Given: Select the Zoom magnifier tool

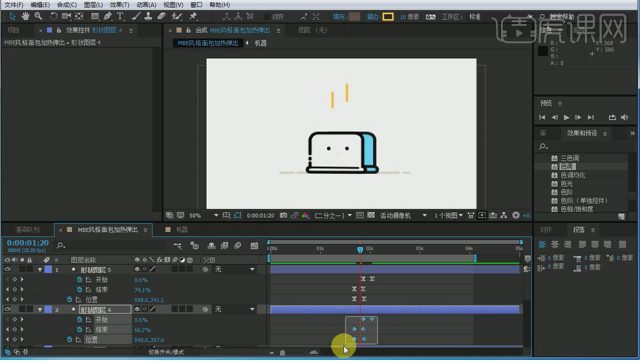Looking at the screenshot, I should coord(38,16).
